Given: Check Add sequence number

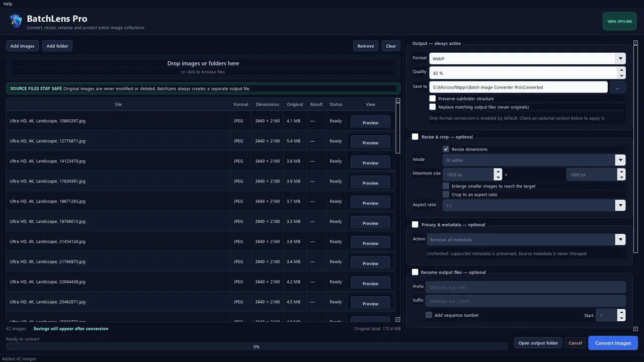Looking at the screenshot, I should pyautogui.click(x=429, y=315).
